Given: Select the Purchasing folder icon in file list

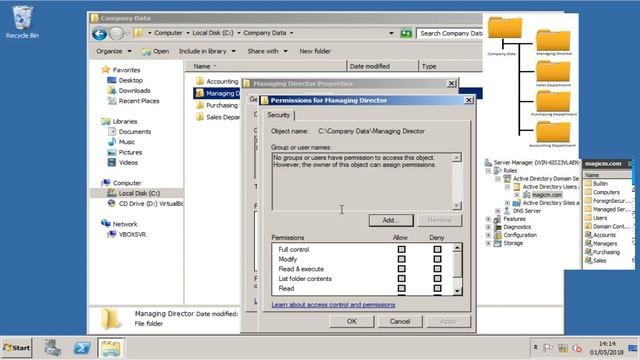Looking at the screenshot, I should (x=200, y=105).
